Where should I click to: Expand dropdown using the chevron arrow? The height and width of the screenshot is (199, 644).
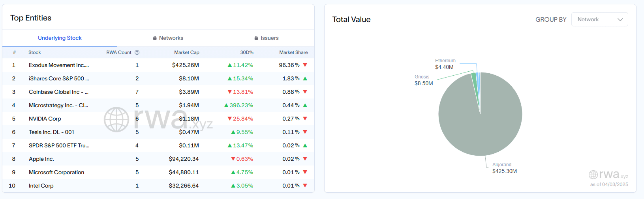(620, 19)
